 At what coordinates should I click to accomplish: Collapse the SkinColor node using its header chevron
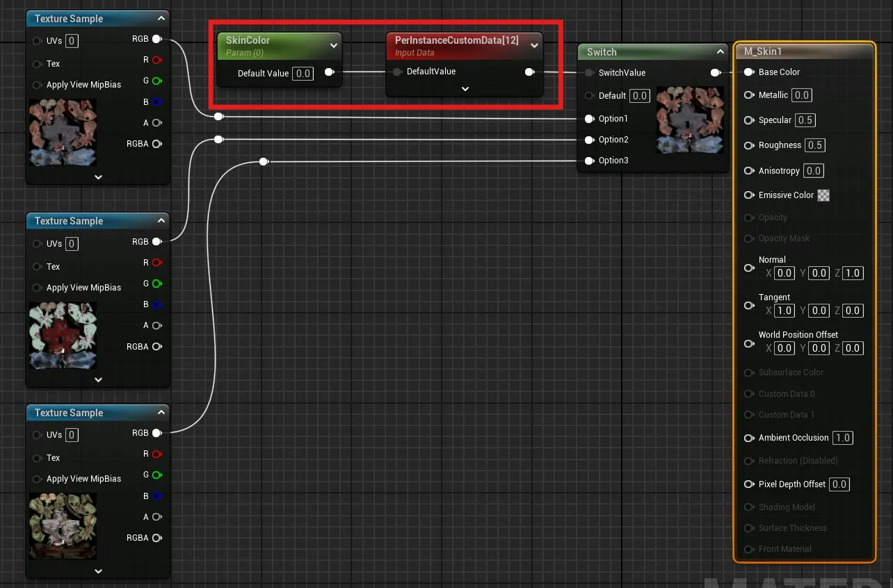(x=333, y=44)
